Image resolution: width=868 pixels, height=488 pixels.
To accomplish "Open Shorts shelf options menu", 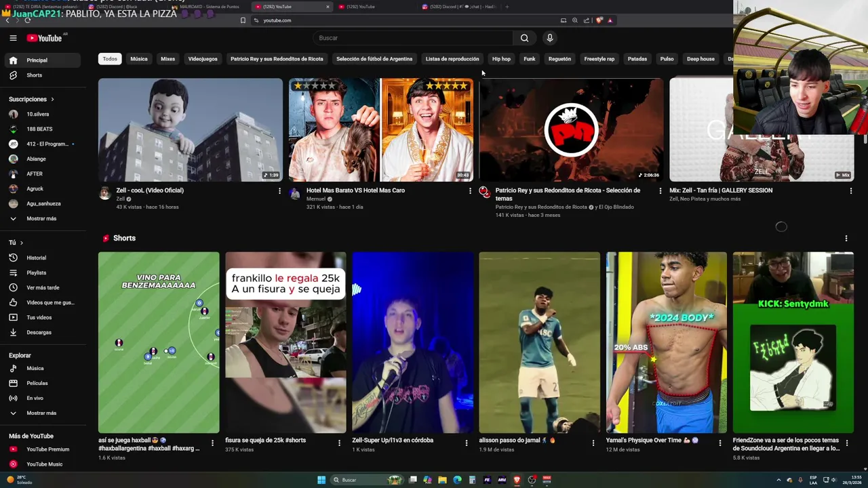I will pyautogui.click(x=846, y=239).
